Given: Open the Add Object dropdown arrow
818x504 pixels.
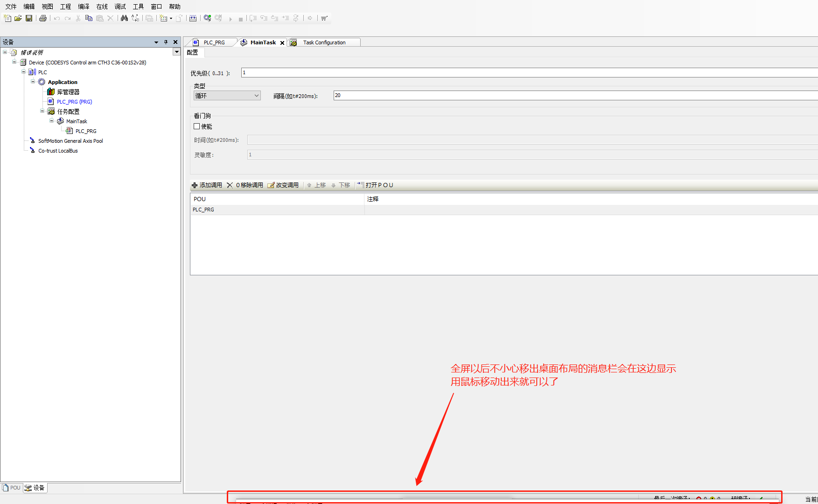Looking at the screenshot, I should tap(171, 19).
